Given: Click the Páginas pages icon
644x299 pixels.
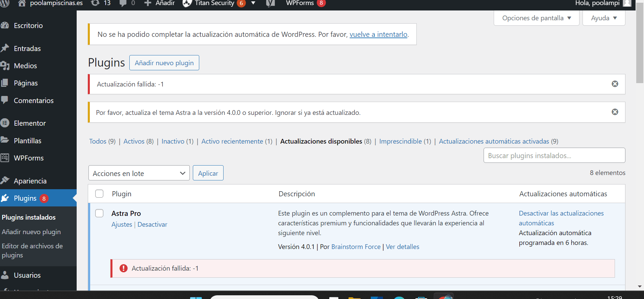Looking at the screenshot, I should 5,83.
